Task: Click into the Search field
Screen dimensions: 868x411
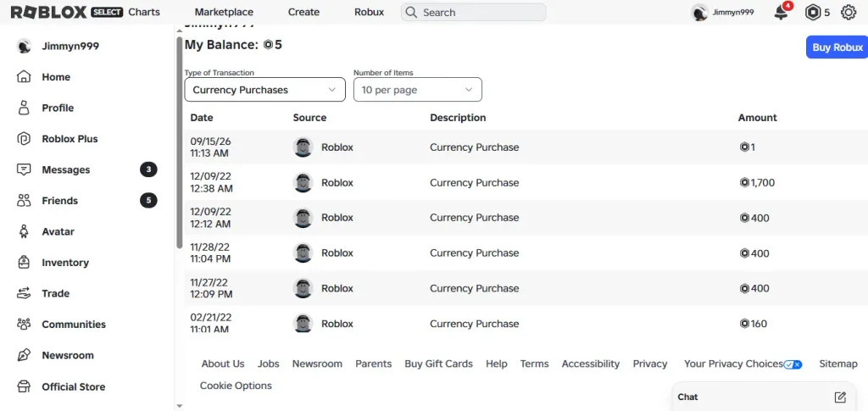Action: click(x=473, y=12)
